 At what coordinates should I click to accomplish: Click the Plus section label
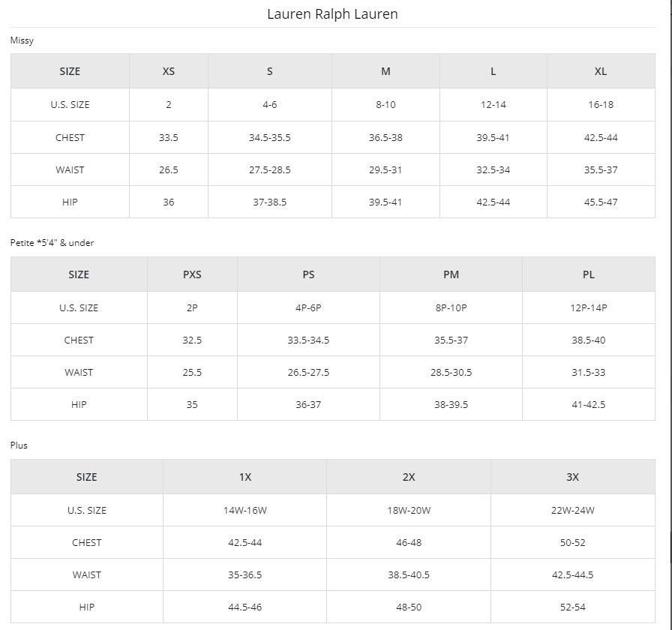pos(19,445)
